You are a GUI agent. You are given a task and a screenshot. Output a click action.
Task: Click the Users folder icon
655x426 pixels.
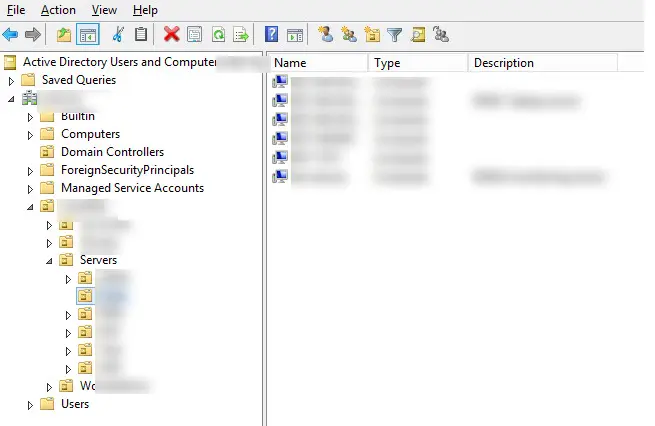(47, 404)
